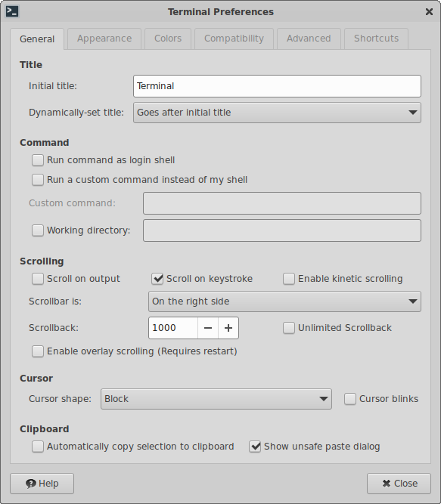Open the Cursor shape dropdown
441x504 pixels.
216,399
